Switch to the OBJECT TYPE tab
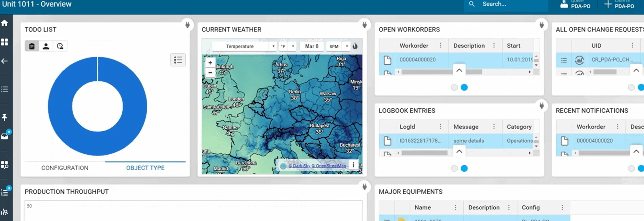Viewport: 644px width, 221px height. tap(145, 168)
